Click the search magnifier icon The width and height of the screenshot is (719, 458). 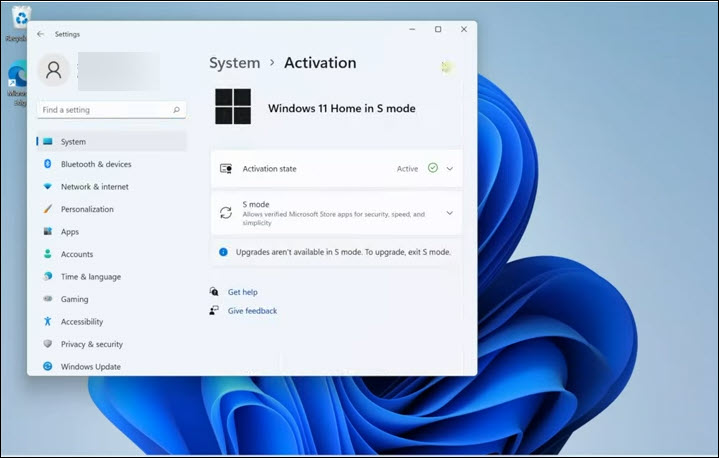tap(177, 110)
